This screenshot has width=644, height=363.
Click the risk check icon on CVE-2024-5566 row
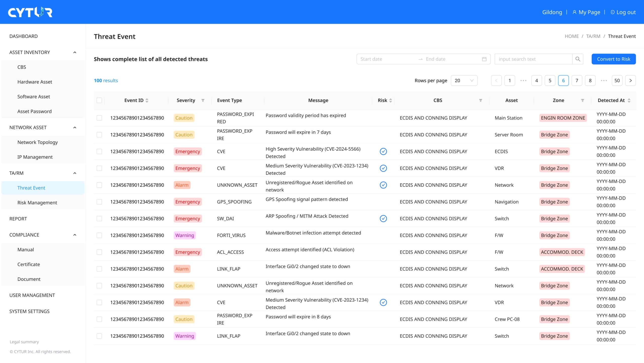click(383, 151)
